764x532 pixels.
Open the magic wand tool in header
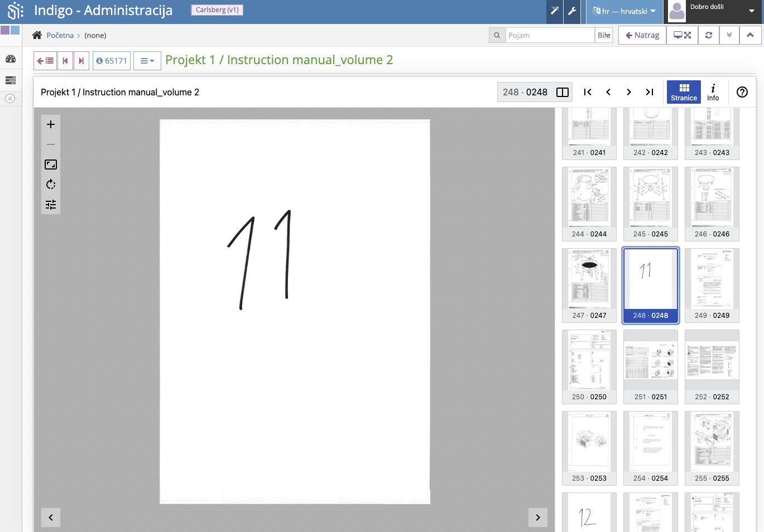coord(555,11)
